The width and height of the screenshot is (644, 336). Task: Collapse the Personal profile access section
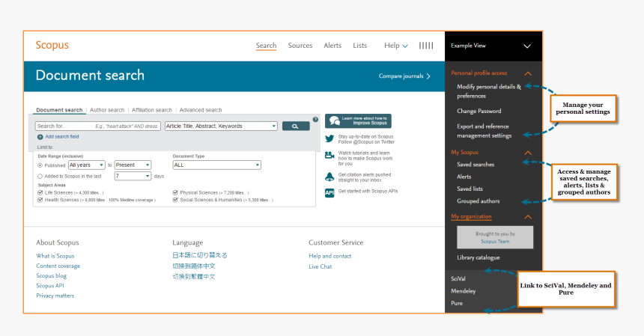[x=528, y=73]
